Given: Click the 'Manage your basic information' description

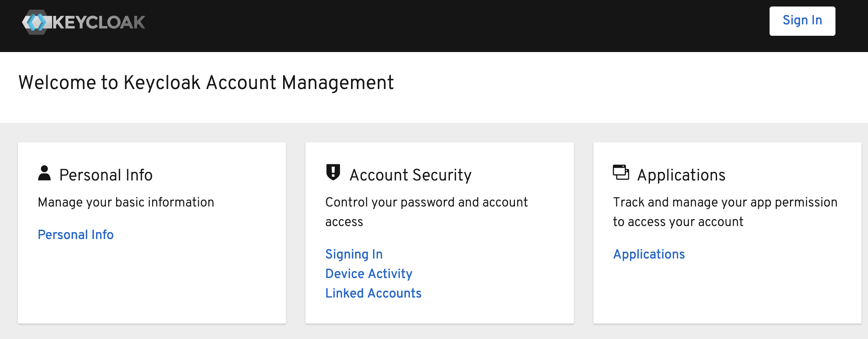Looking at the screenshot, I should 126,202.
